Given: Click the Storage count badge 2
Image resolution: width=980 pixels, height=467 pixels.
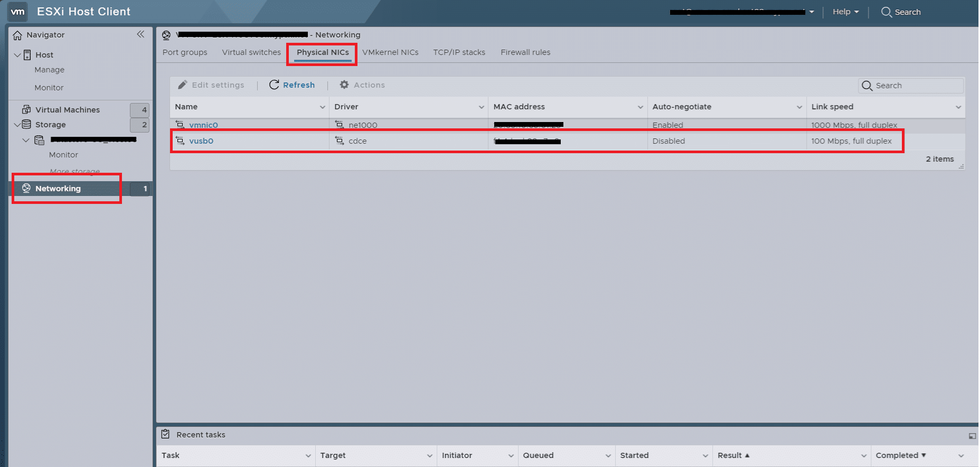Looking at the screenshot, I should [139, 125].
